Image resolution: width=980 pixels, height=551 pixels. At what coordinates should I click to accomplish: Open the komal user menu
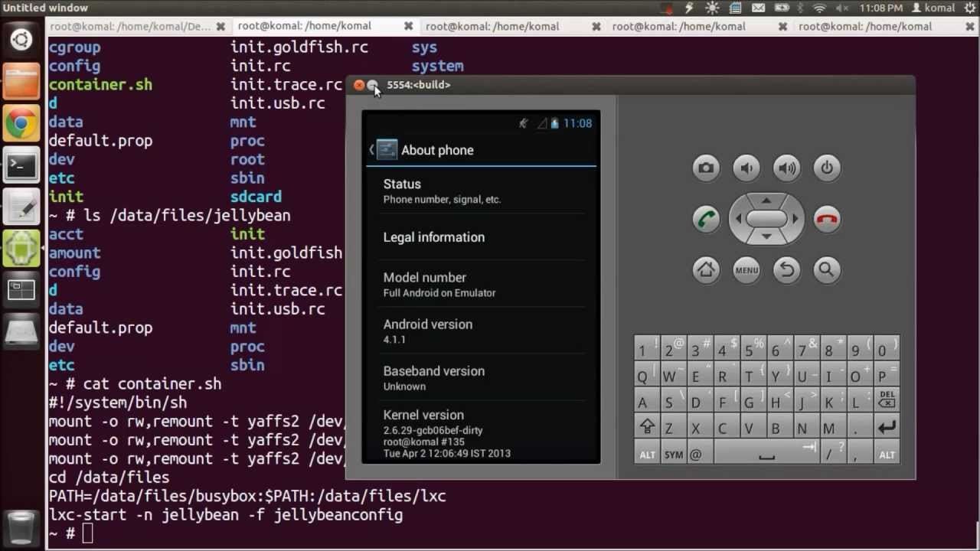click(x=932, y=8)
